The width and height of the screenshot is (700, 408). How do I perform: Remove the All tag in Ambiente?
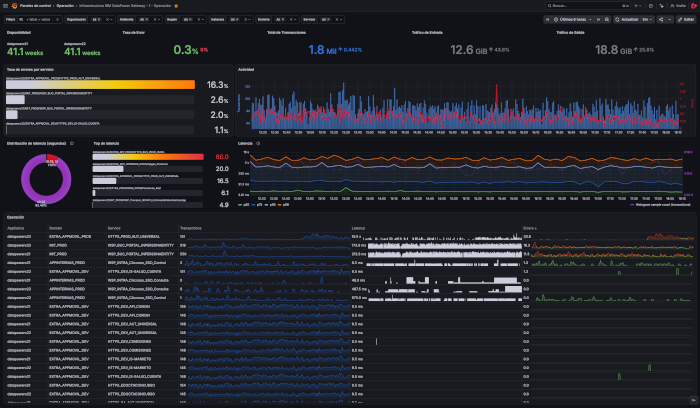point(146,20)
